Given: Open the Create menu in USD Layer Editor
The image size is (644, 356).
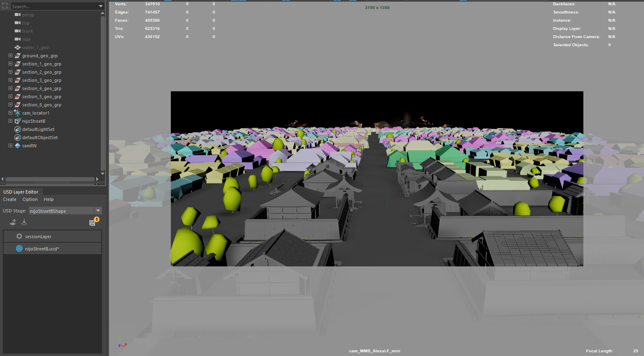Looking at the screenshot, I should 10,200.
